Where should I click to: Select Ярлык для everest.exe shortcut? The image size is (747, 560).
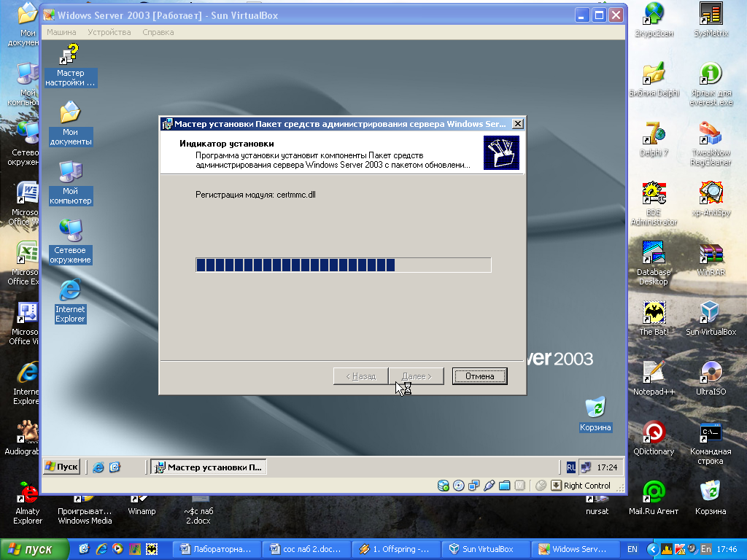(711, 84)
